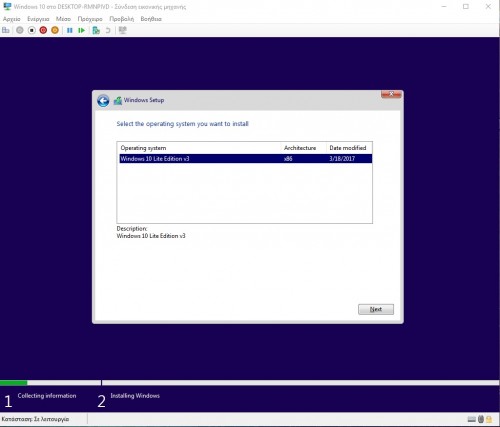
Task: Click the green Reset icon
Action: click(81, 30)
